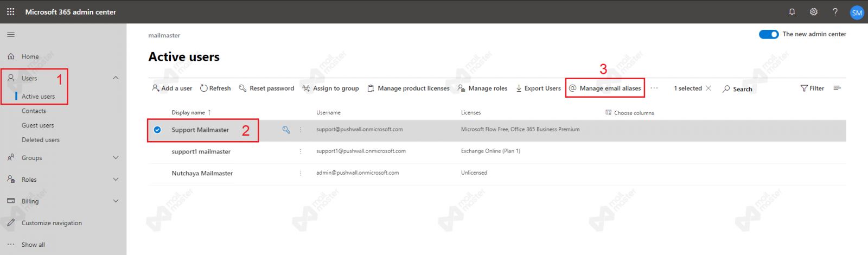The height and width of the screenshot is (255, 868).
Task: Click Reset password
Action: tap(266, 88)
